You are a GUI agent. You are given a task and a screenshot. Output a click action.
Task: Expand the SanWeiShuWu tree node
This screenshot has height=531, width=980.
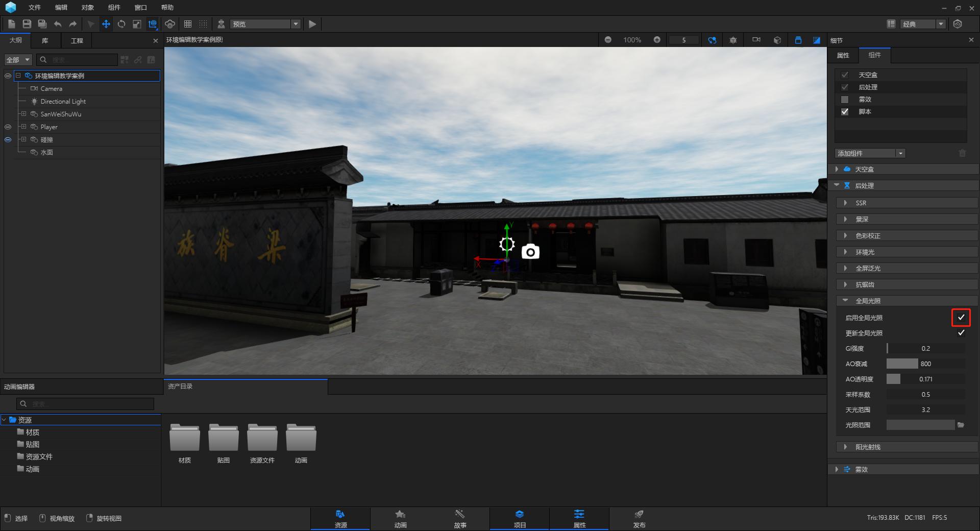click(23, 114)
